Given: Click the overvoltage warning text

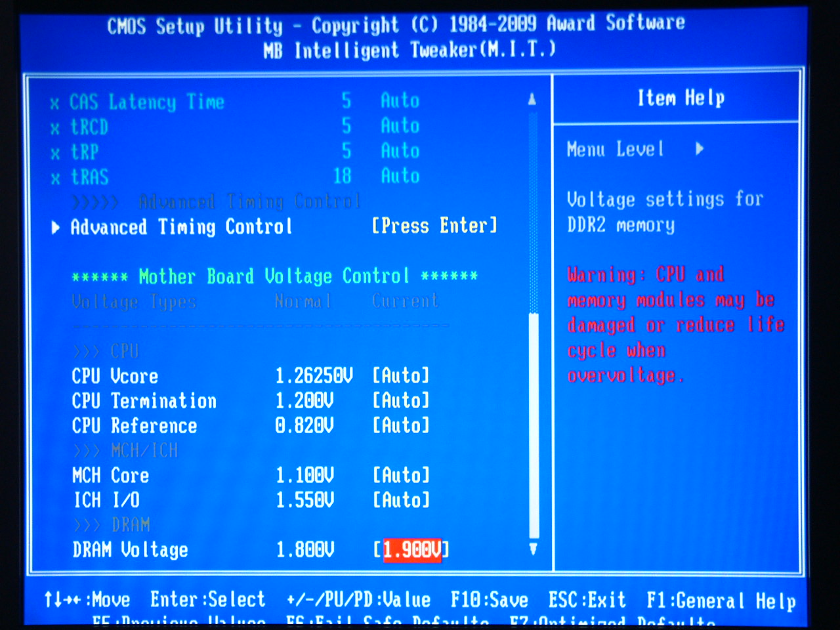Looking at the screenshot, I should 676,325.
